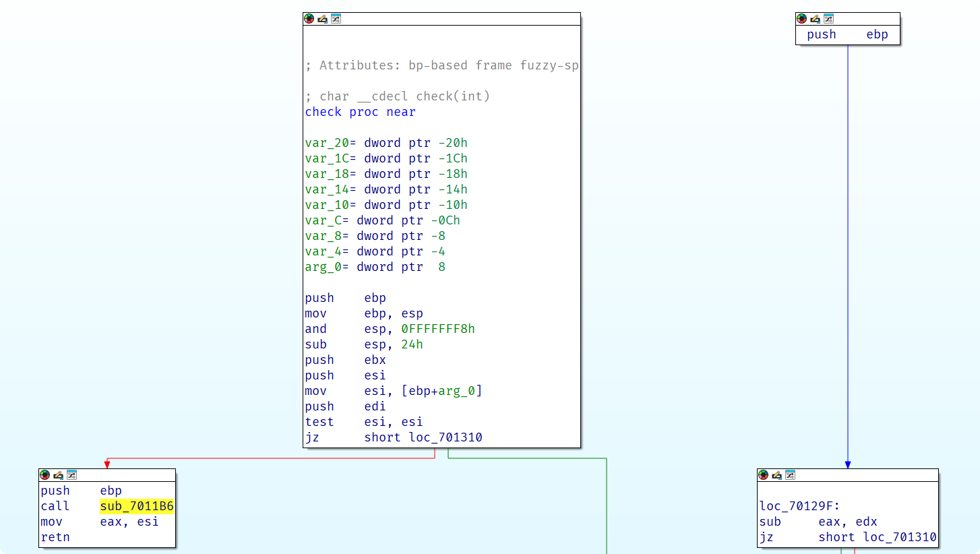Click pencil icon on loc_70129F node
Image resolution: width=980 pixels, height=554 pixels.
[x=776, y=475]
